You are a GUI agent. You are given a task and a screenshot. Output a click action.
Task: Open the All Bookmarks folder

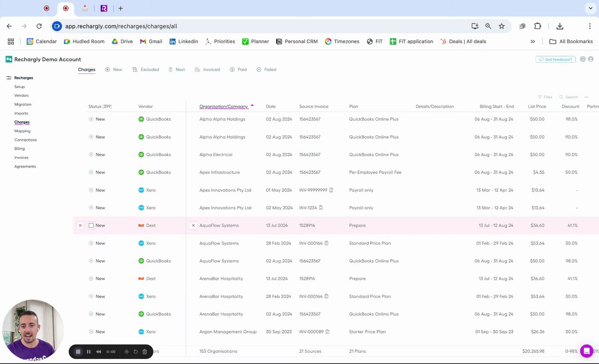[x=571, y=42]
